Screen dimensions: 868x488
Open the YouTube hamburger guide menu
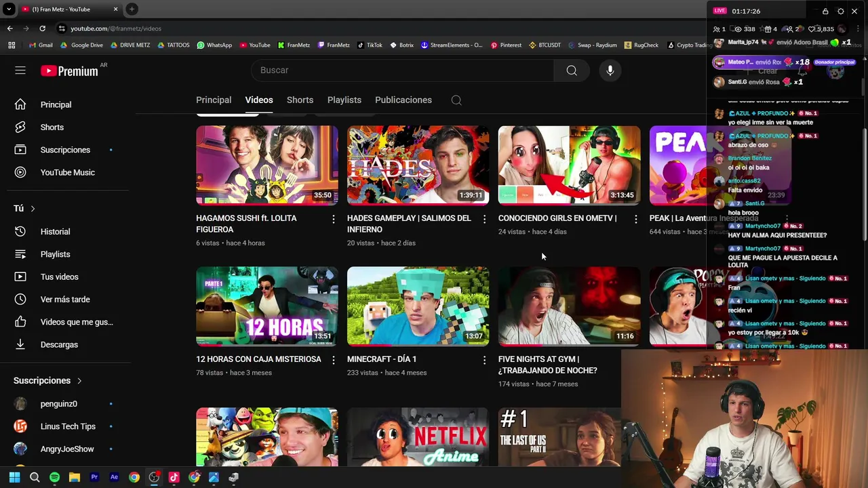point(20,70)
